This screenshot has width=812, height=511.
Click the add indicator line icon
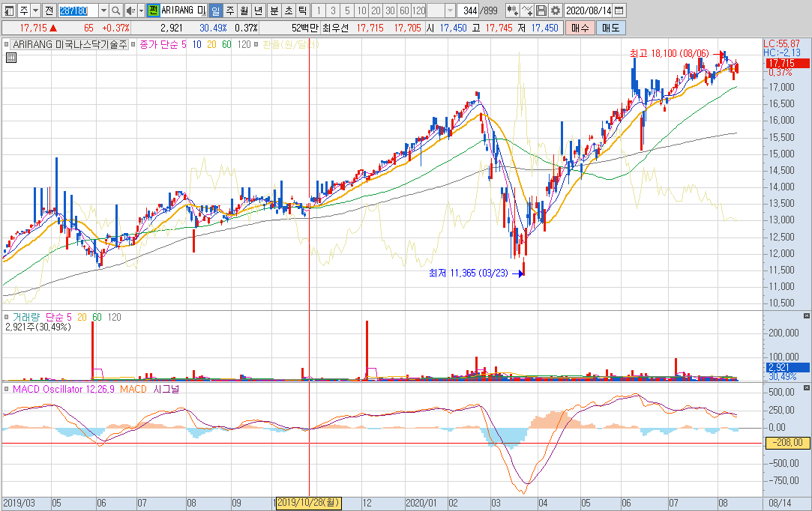click(527, 10)
